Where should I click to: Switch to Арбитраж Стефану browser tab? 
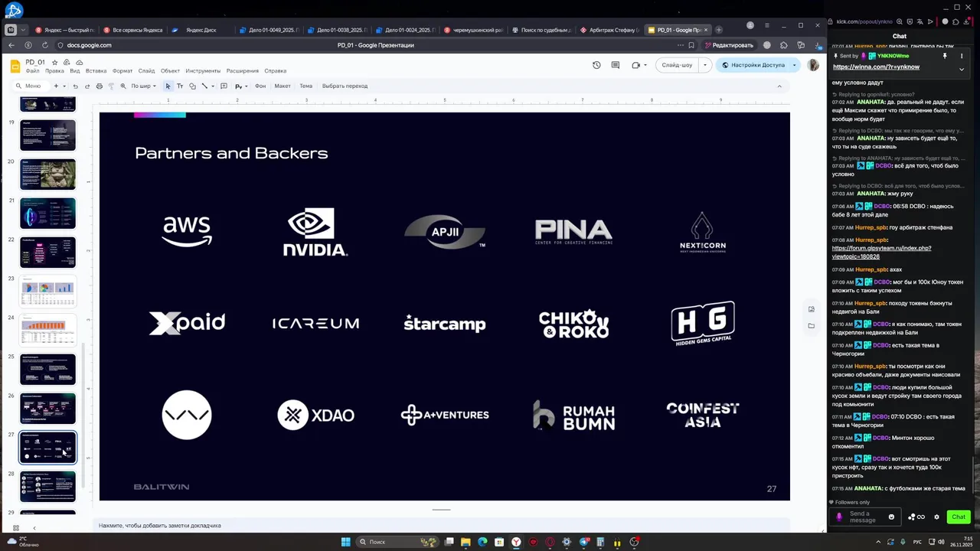point(609,30)
